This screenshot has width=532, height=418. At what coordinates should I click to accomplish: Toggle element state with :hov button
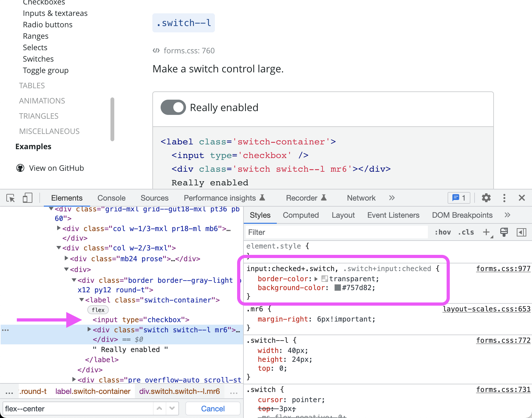[442, 232]
